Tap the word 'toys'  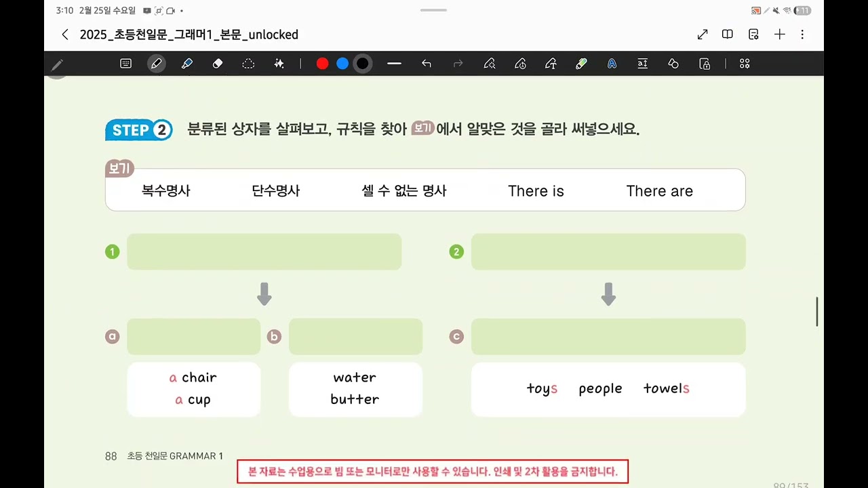(x=542, y=389)
